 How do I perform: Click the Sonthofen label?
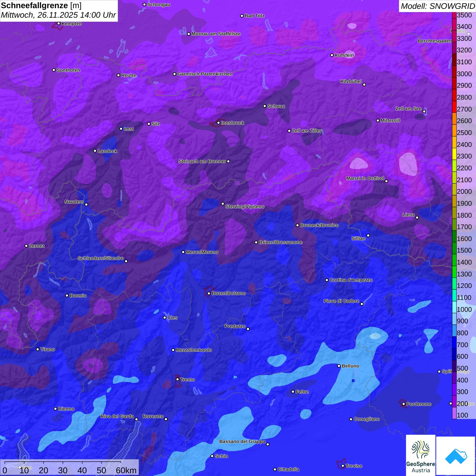[68, 70]
